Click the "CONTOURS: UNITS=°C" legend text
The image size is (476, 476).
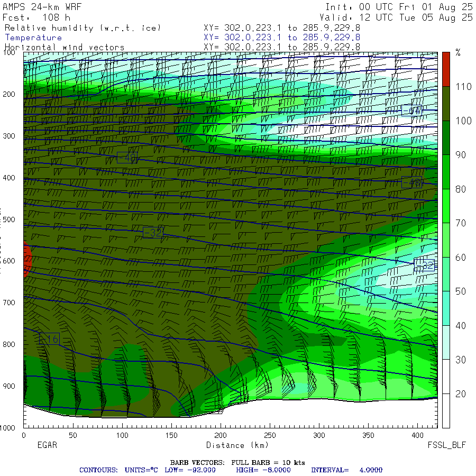pyautogui.click(x=118, y=470)
